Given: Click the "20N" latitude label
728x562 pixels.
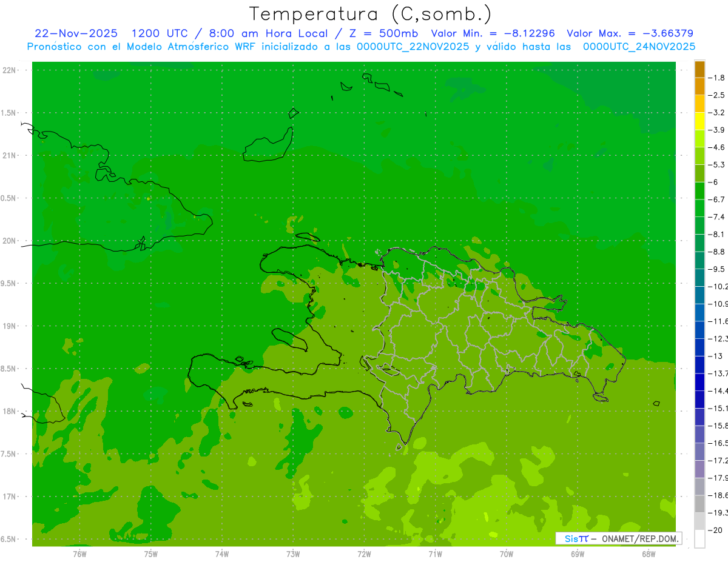Looking at the screenshot, I should (x=10, y=241).
